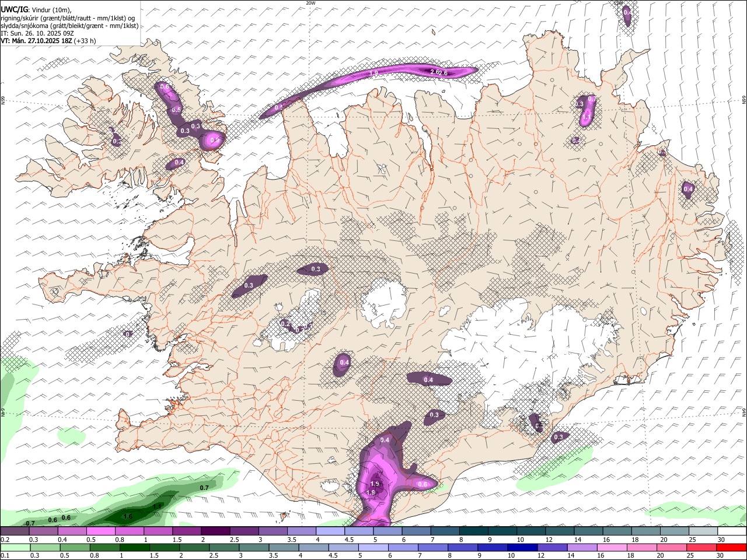Select upper legend swatch between 18 and 20

[x=645, y=531]
